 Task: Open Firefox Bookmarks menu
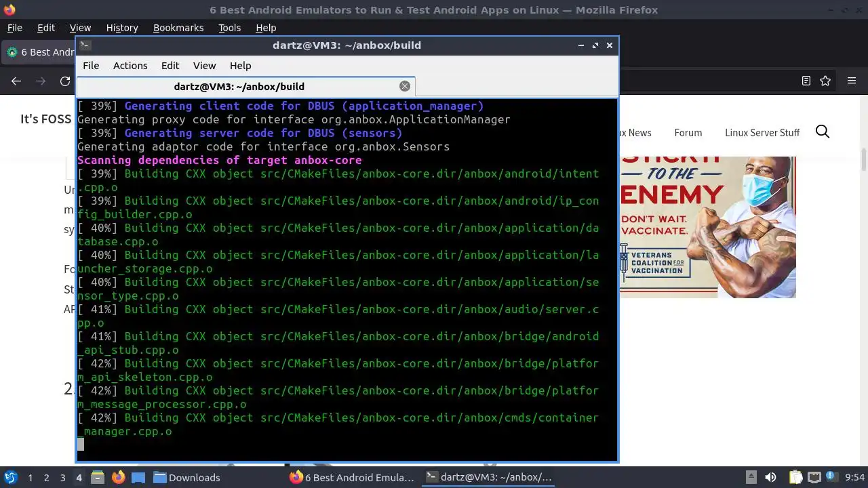coord(178,28)
